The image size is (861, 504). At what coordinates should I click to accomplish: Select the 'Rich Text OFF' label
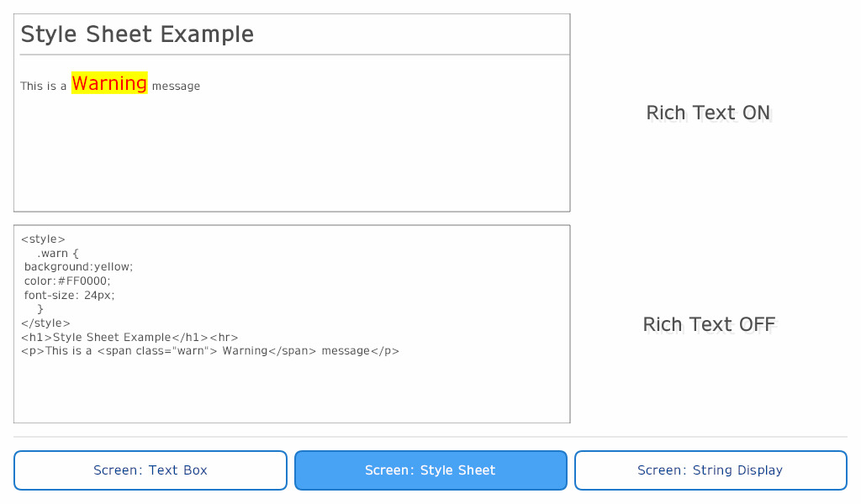pos(709,324)
